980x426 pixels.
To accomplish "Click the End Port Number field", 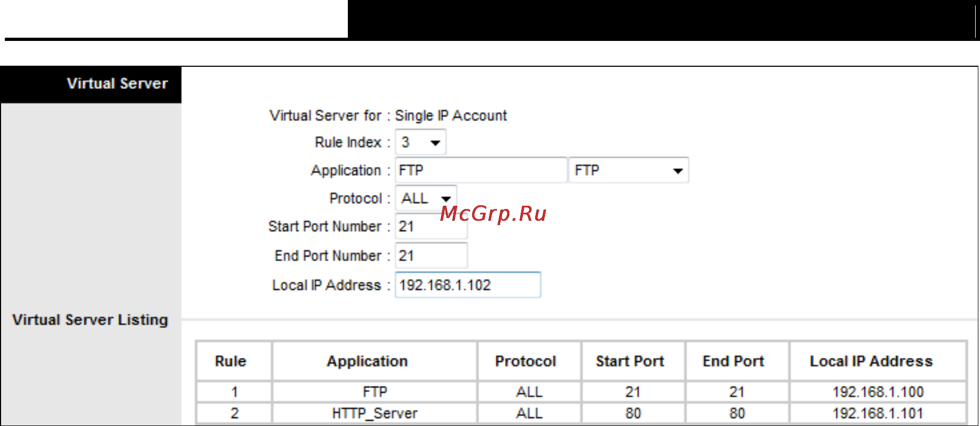I will point(431,255).
